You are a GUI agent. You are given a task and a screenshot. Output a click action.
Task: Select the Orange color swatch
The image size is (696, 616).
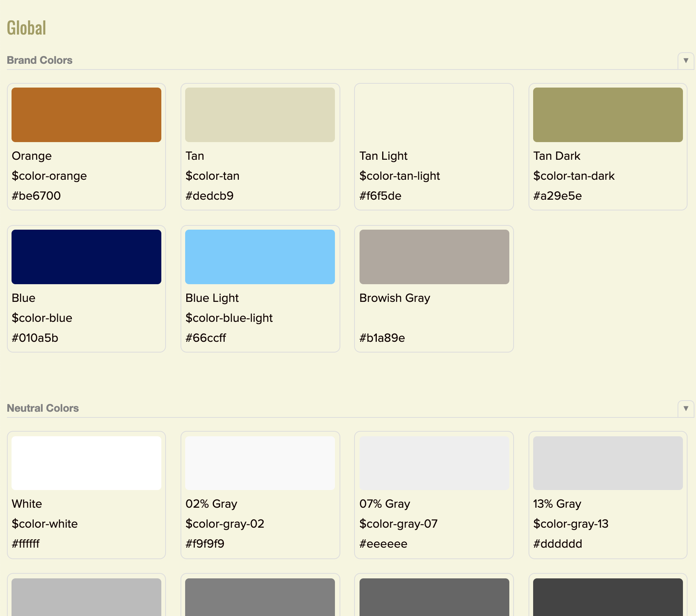point(86,115)
